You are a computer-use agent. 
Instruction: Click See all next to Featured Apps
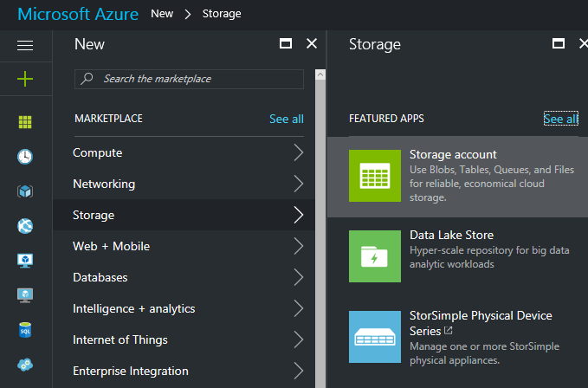tap(560, 119)
